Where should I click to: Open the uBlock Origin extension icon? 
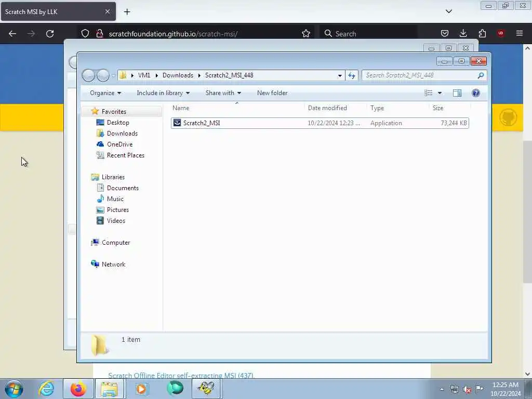[x=500, y=33]
